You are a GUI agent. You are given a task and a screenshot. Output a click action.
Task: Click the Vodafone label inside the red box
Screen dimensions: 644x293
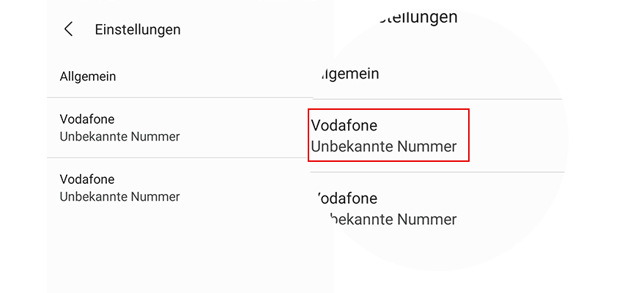point(344,125)
